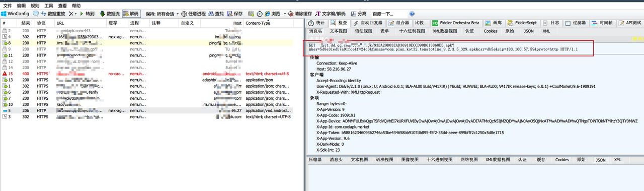The image size is (644, 191).
Task: Open 查找 find sessions
Action: [215, 14]
